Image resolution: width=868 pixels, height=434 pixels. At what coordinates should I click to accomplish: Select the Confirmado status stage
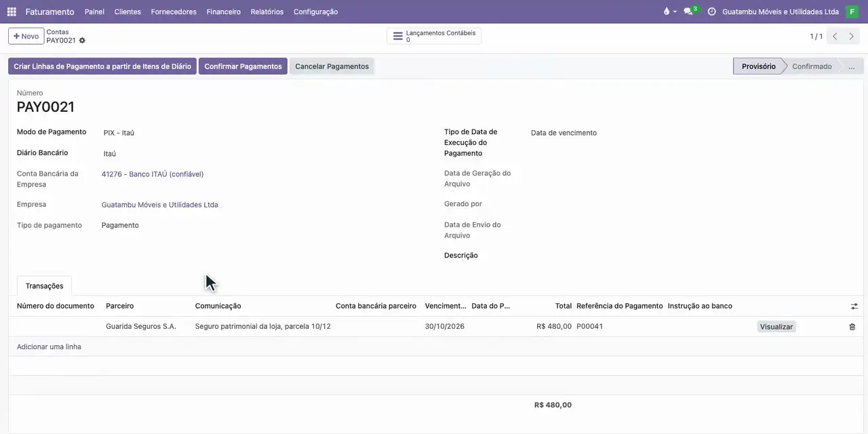pos(812,66)
